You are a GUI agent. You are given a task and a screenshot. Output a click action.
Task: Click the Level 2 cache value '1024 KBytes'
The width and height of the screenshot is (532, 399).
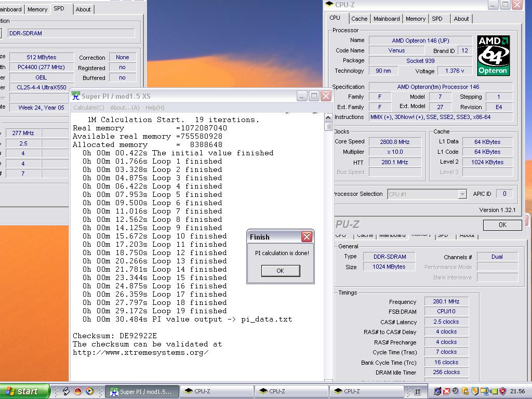tap(487, 162)
